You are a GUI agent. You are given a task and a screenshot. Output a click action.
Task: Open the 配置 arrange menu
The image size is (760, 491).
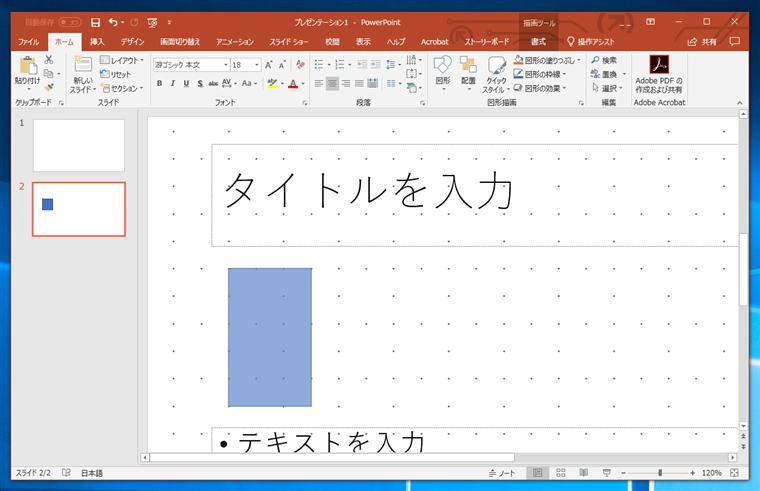click(x=468, y=73)
